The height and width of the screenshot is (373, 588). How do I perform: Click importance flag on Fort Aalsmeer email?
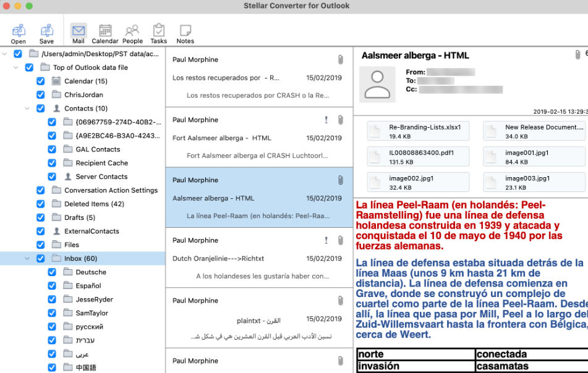pos(326,120)
